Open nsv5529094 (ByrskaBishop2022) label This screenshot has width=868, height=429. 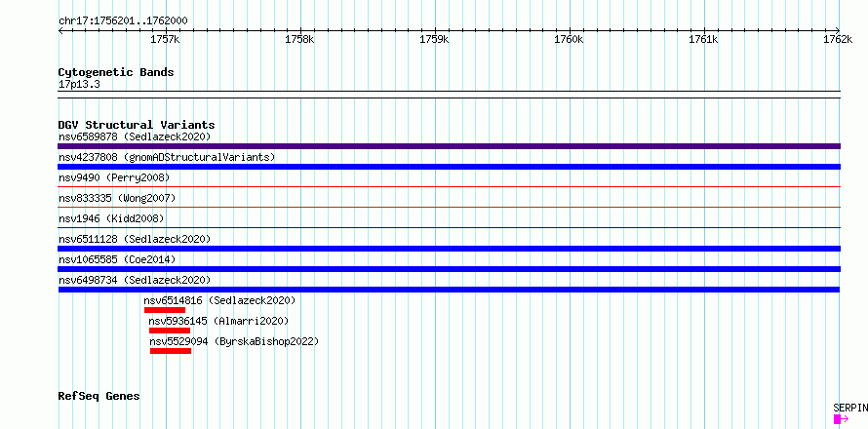point(235,341)
